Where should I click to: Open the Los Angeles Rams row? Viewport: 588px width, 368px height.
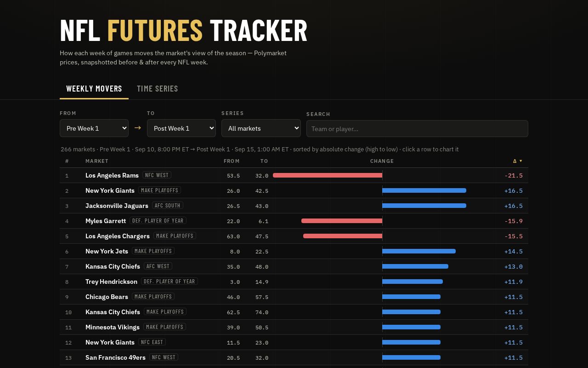[x=294, y=175]
